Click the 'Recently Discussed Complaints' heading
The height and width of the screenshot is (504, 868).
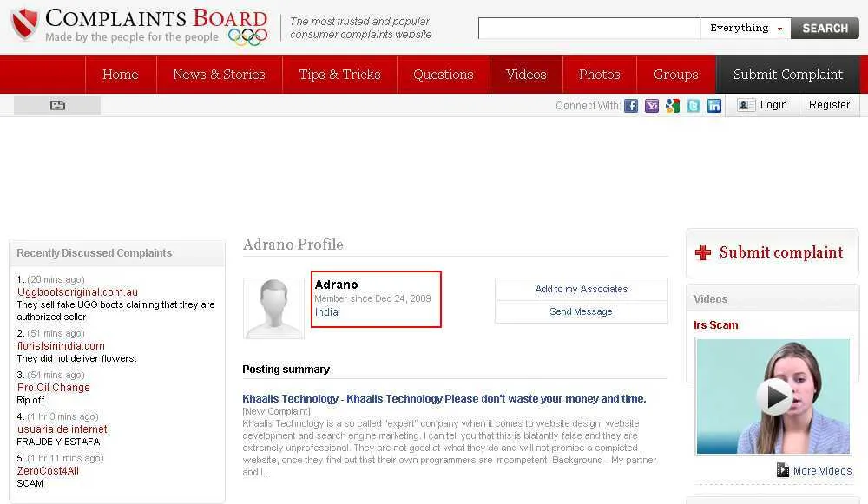click(x=94, y=252)
